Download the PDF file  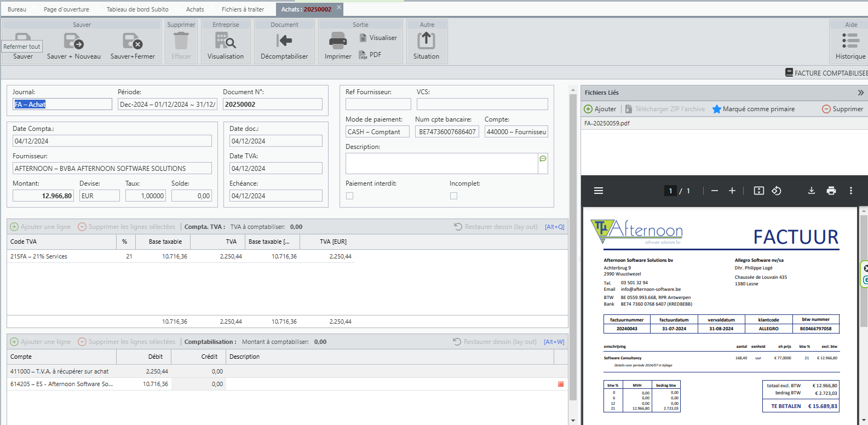coord(812,191)
